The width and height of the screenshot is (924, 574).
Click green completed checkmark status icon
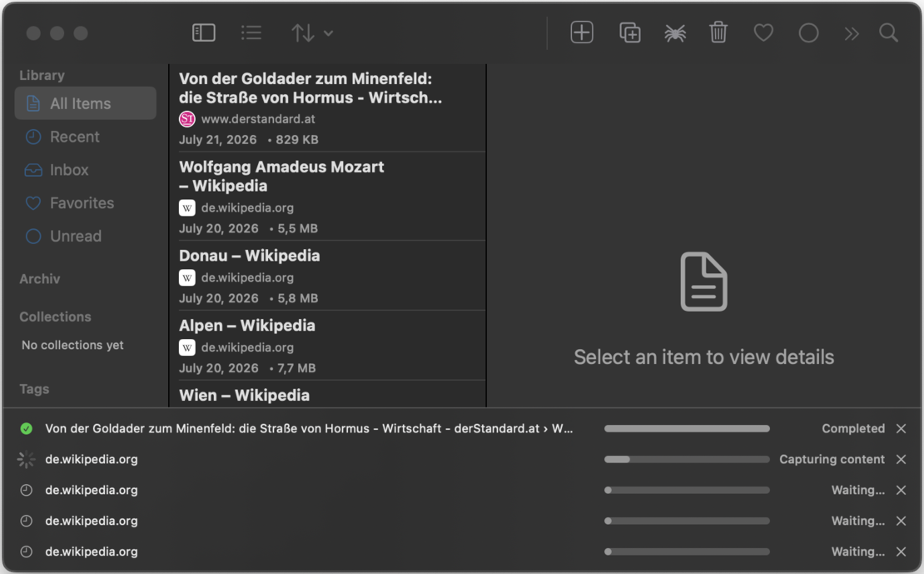pyautogui.click(x=26, y=429)
